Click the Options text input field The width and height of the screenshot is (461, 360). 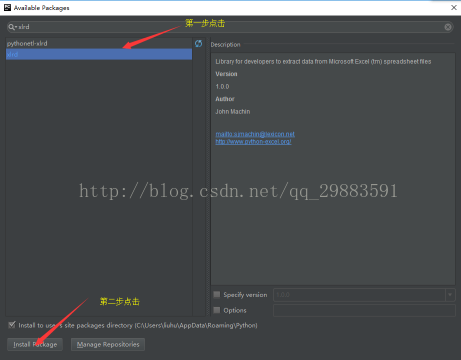[x=364, y=310]
